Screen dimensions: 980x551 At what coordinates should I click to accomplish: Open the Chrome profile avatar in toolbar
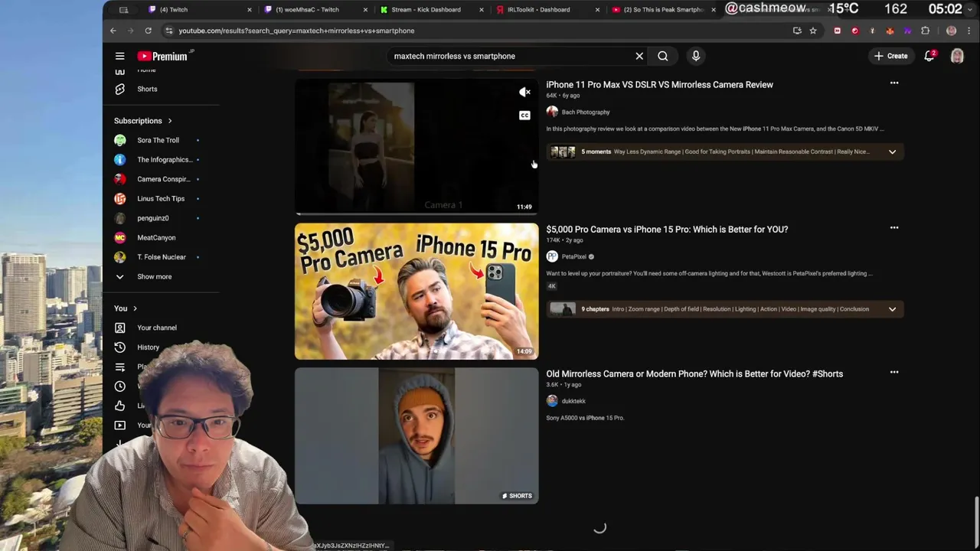pyautogui.click(x=952, y=31)
